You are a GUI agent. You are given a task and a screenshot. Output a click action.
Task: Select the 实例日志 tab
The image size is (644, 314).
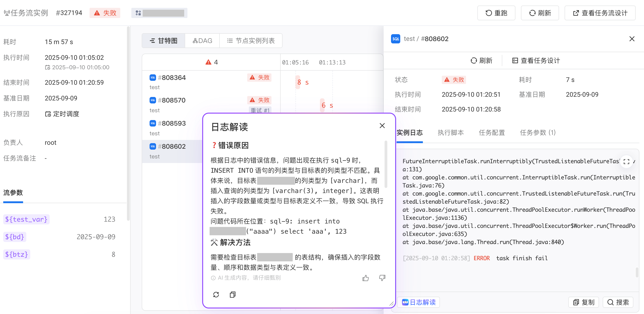[409, 133]
